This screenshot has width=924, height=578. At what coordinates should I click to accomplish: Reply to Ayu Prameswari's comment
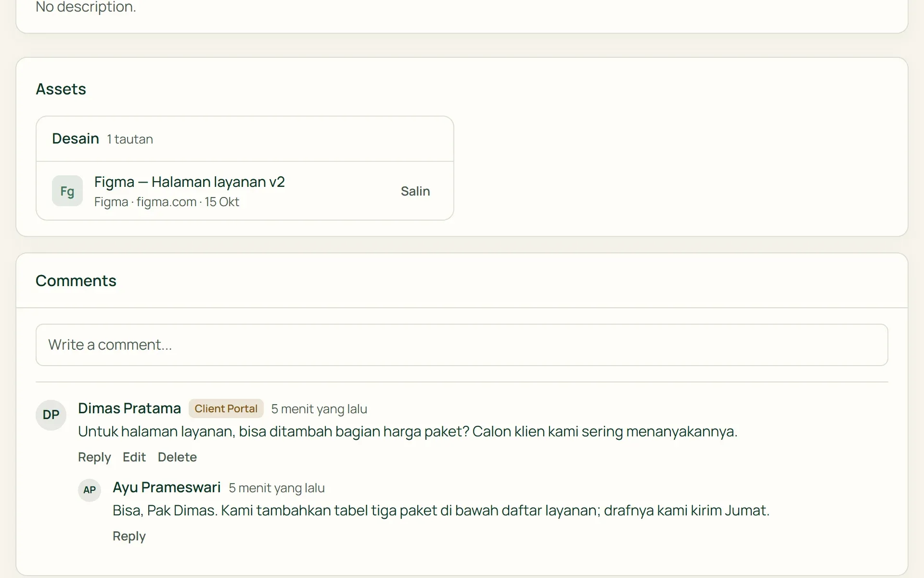(129, 536)
